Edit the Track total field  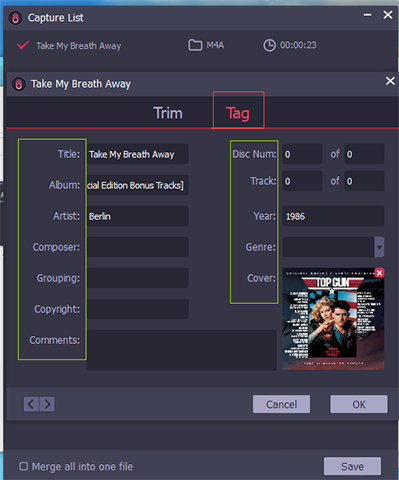[x=364, y=181]
